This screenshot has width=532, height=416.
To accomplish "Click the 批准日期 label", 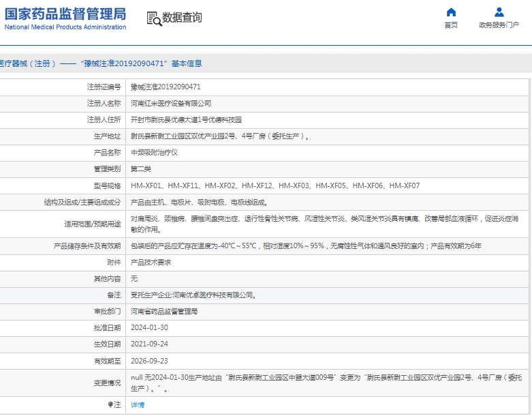I will [x=107, y=328].
